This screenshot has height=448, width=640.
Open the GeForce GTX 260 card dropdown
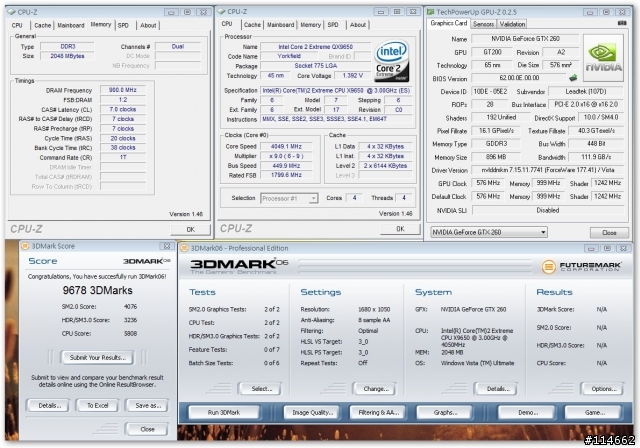click(489, 232)
